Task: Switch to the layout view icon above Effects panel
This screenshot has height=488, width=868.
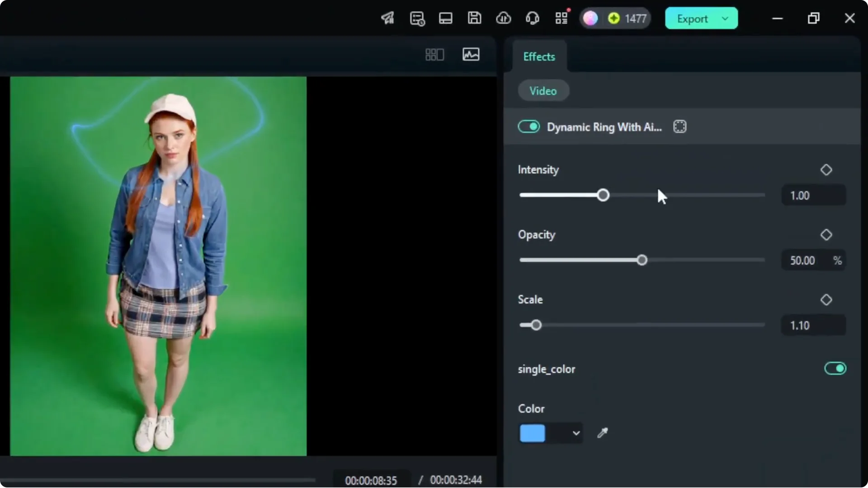Action: click(434, 54)
